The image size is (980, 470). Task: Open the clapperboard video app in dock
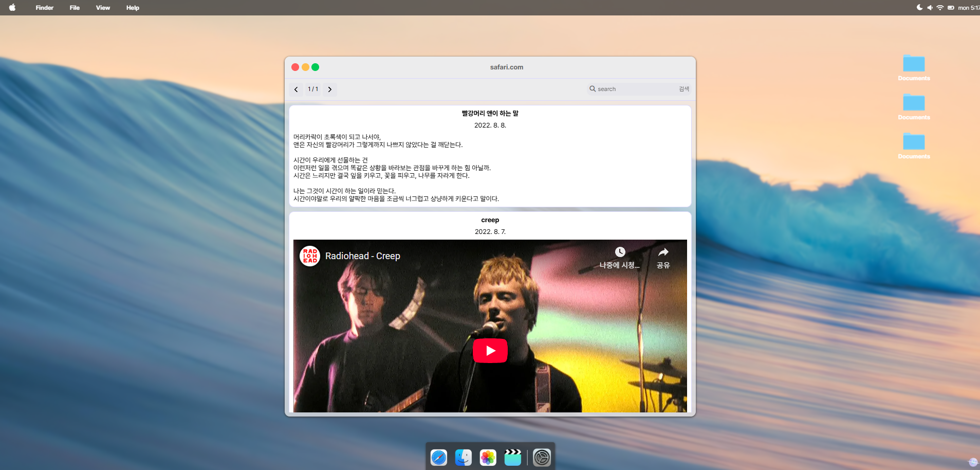(513, 457)
